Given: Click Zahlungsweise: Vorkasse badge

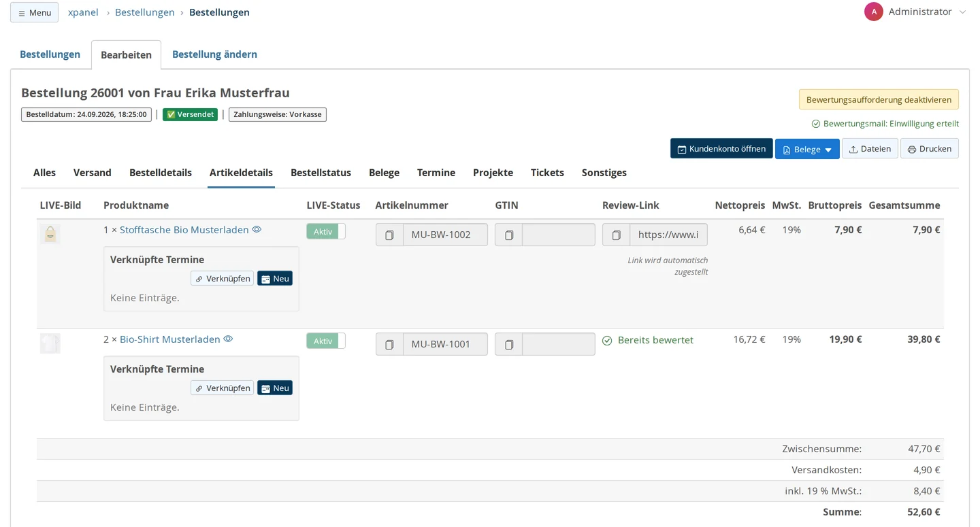Looking at the screenshot, I should [278, 114].
